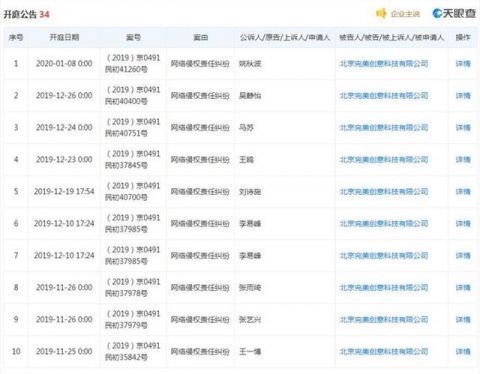Click the 操作 column header
480x374 pixels.
[x=463, y=37]
